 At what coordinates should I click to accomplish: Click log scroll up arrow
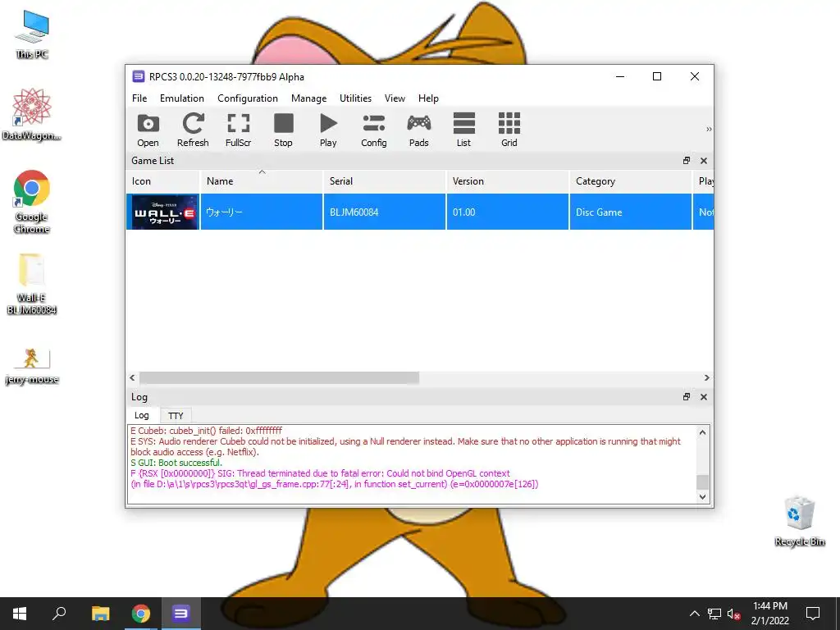pos(703,432)
